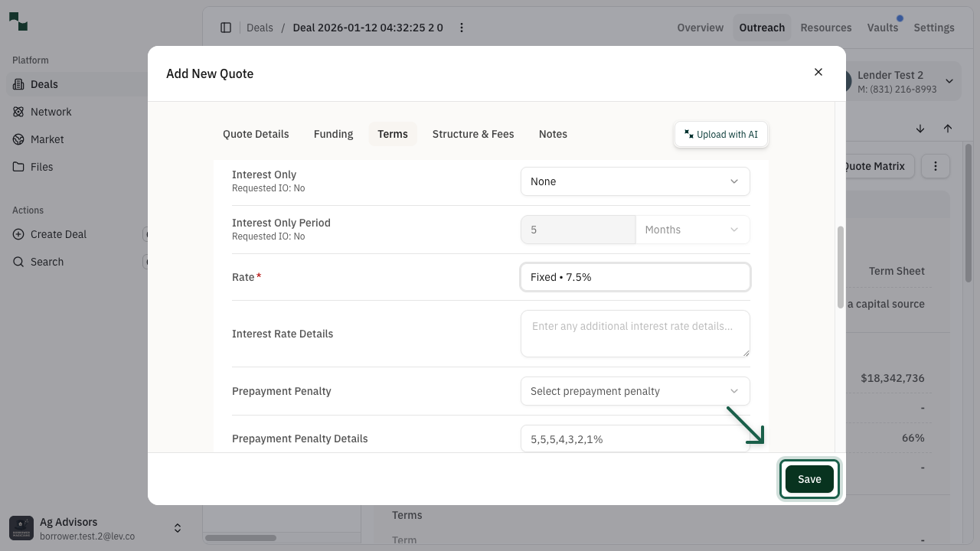Open the Months unit dropdown
This screenshot has height=551, width=980.
691,230
